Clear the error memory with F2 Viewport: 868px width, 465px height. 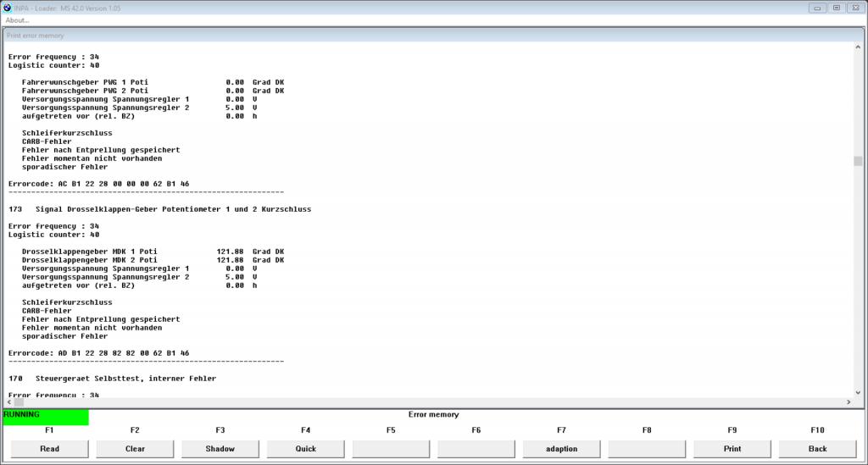[135, 449]
